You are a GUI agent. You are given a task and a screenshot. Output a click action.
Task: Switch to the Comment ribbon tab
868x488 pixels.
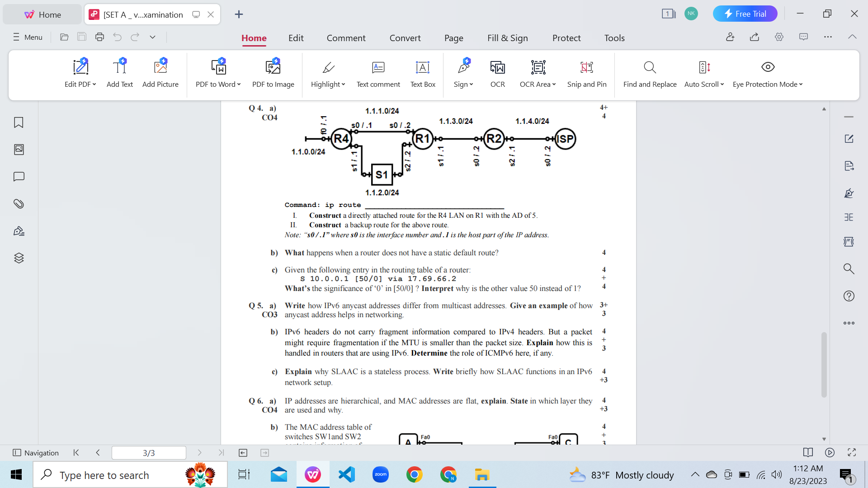click(346, 38)
